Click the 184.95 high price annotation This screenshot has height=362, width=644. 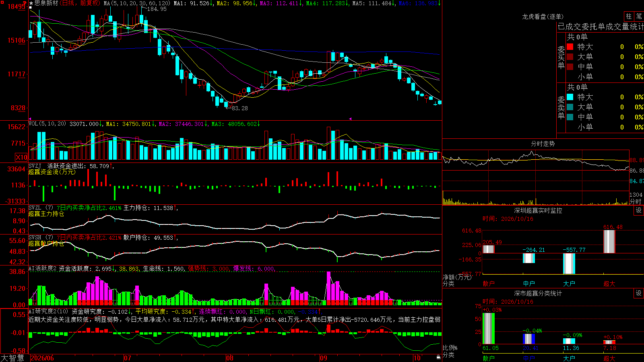pos(157,9)
